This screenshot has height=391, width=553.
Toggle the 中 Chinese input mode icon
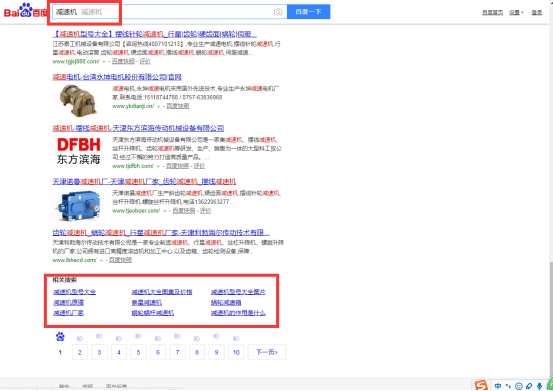(x=498, y=386)
